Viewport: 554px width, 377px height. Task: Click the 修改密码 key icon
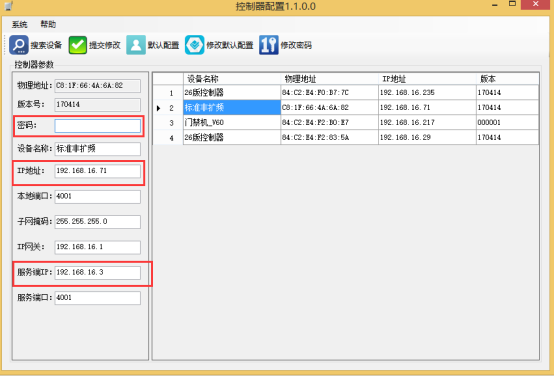point(269,45)
